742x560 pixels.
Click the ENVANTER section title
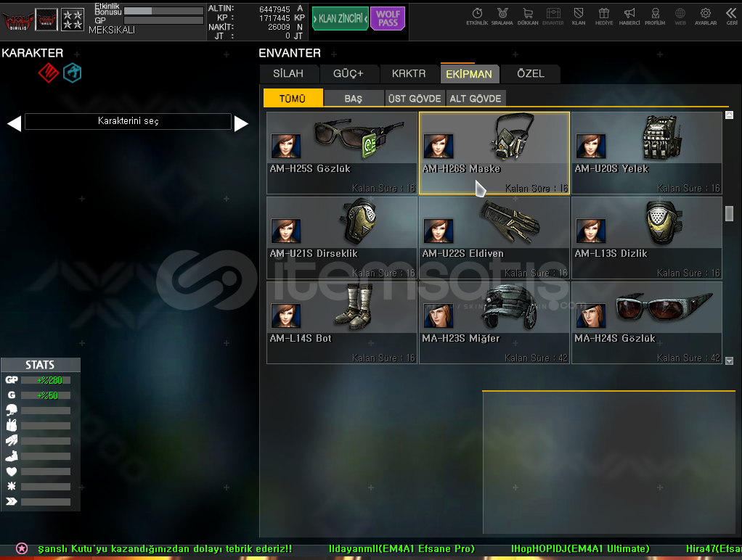pyautogui.click(x=290, y=53)
